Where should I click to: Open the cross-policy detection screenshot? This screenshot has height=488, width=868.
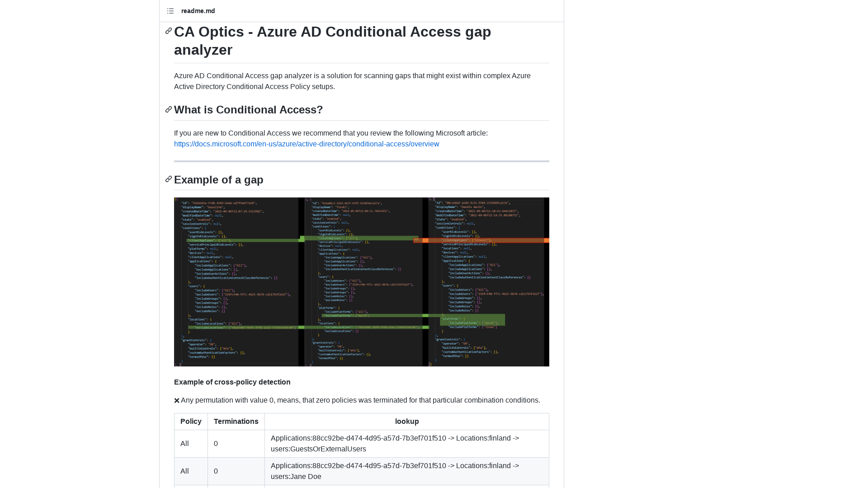pos(361,282)
